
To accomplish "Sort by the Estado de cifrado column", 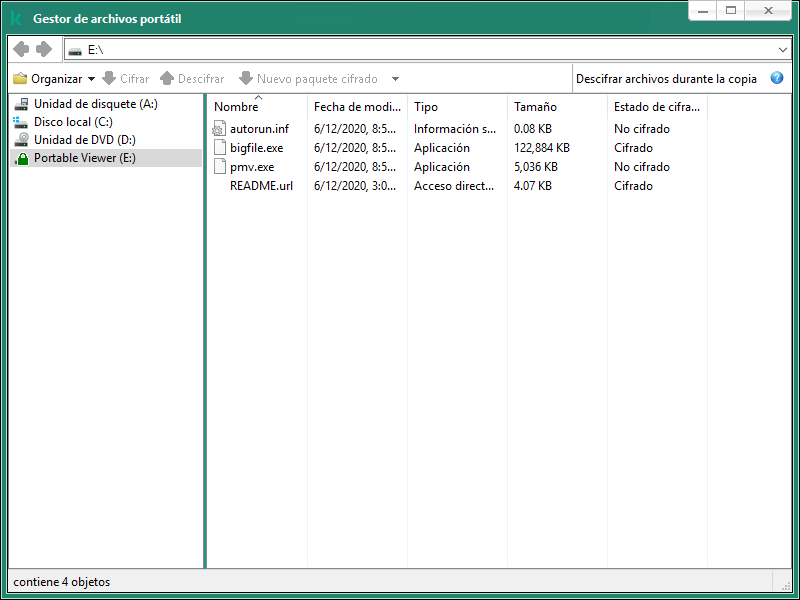I will point(656,107).
